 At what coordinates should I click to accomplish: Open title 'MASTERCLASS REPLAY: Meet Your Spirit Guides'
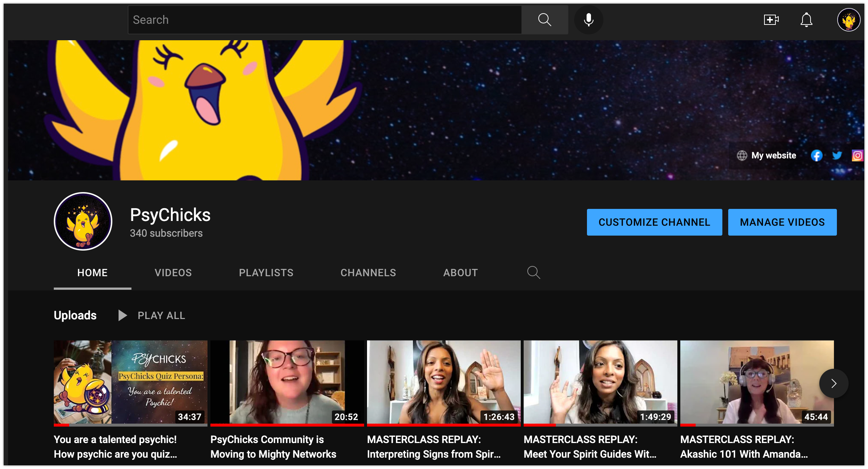(590, 447)
